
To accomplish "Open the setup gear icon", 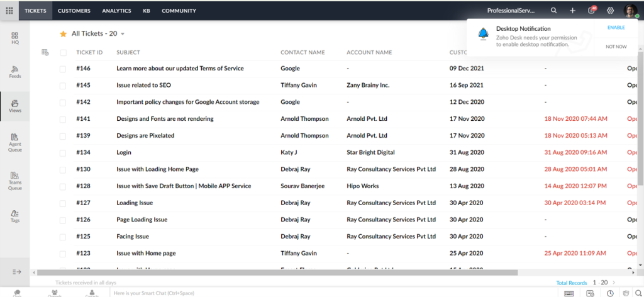I will (x=610, y=11).
